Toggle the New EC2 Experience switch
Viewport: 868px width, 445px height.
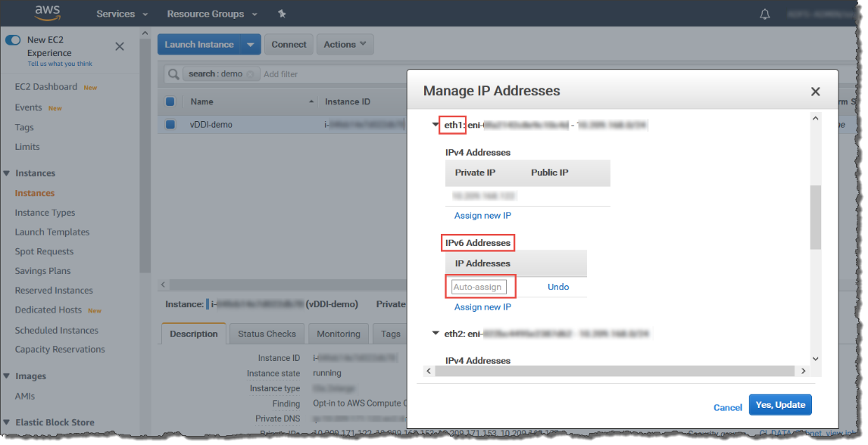(13, 40)
